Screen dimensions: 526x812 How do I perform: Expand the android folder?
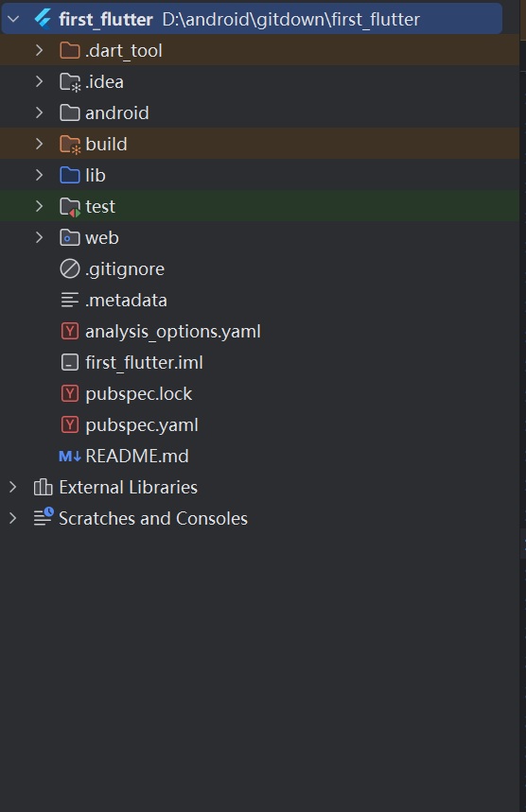click(x=39, y=112)
